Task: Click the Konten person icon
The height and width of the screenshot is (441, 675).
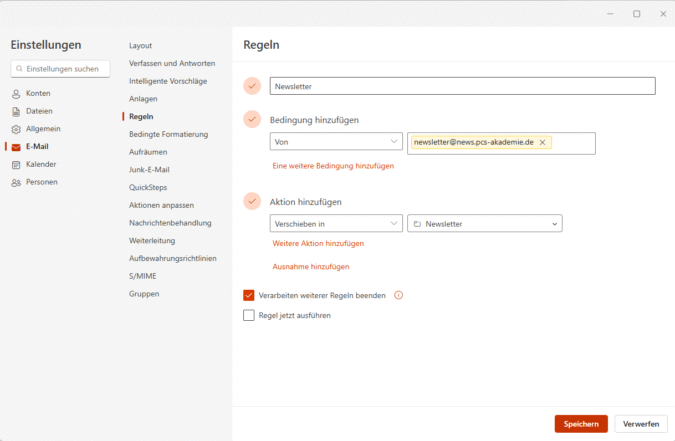Action: (x=16, y=93)
